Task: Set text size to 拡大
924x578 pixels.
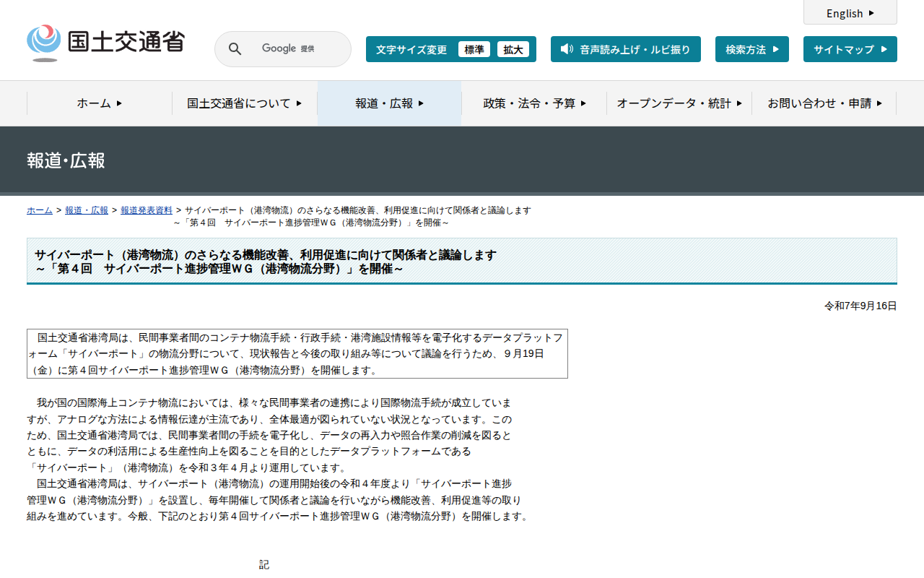Action: (513, 49)
